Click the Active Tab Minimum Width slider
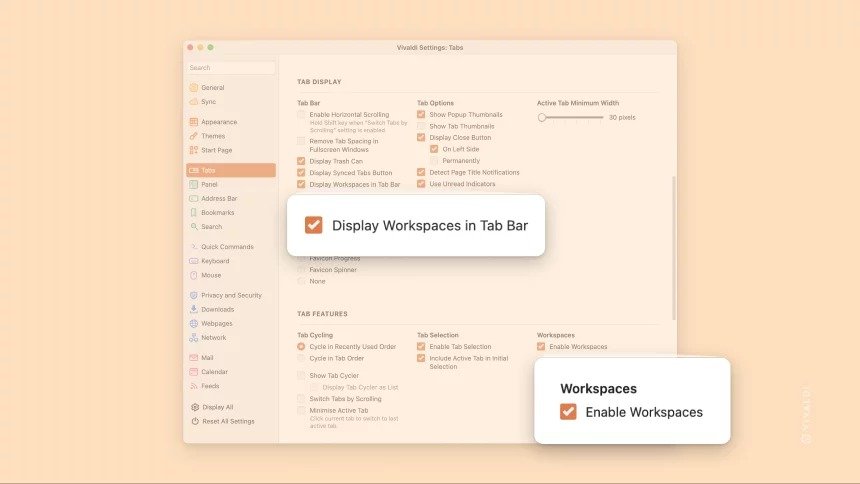Screen dimensions: 860x484 [x=570, y=117]
